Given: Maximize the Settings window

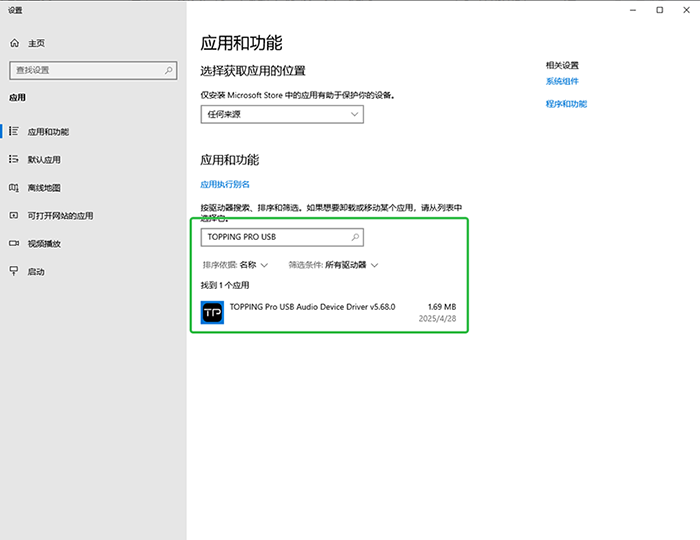Looking at the screenshot, I should click(659, 10).
